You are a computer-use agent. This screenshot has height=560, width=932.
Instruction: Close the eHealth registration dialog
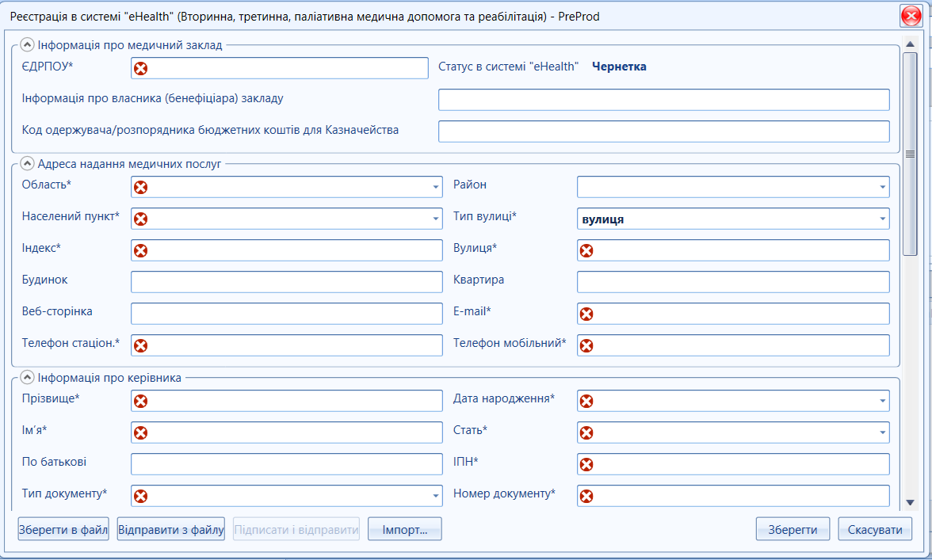point(911,16)
